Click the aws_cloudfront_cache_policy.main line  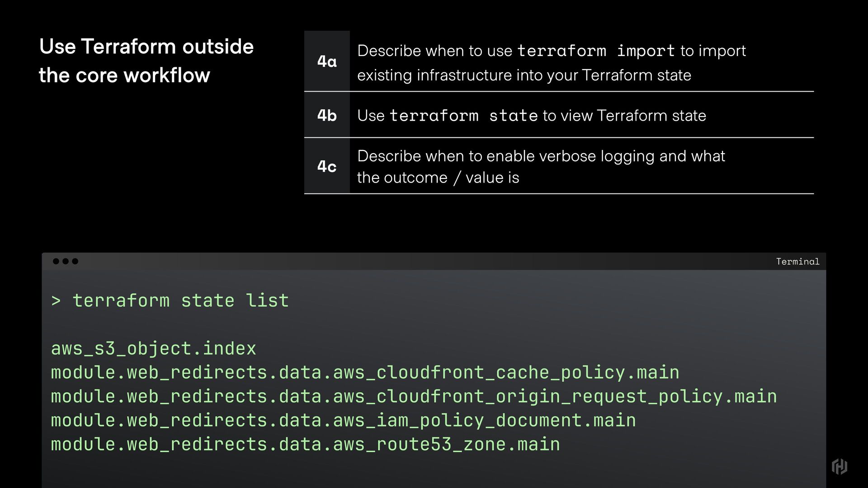tap(365, 372)
